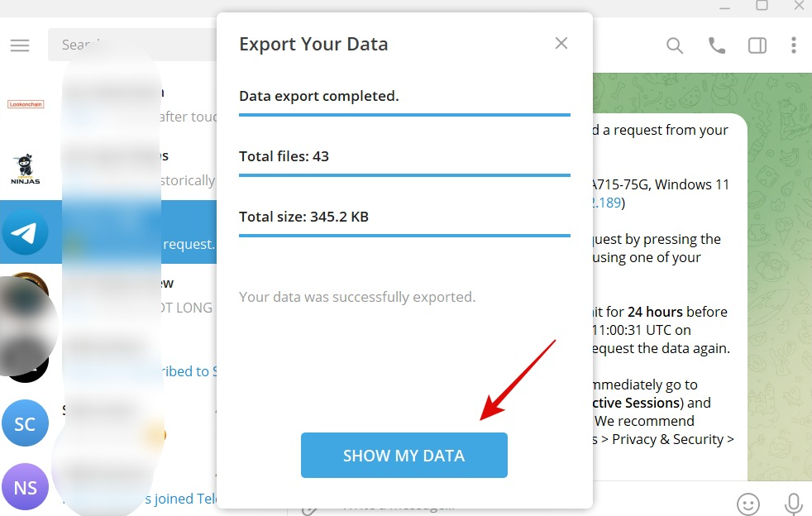Click the search icon in chat header
812x516 pixels.
tap(674, 45)
